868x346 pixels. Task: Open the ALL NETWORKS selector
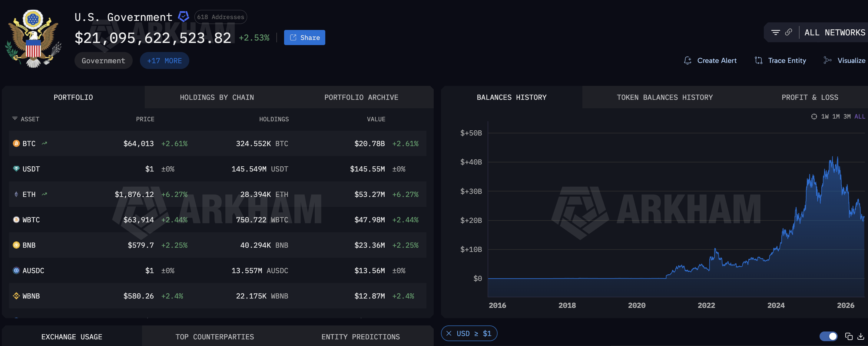[x=834, y=33]
